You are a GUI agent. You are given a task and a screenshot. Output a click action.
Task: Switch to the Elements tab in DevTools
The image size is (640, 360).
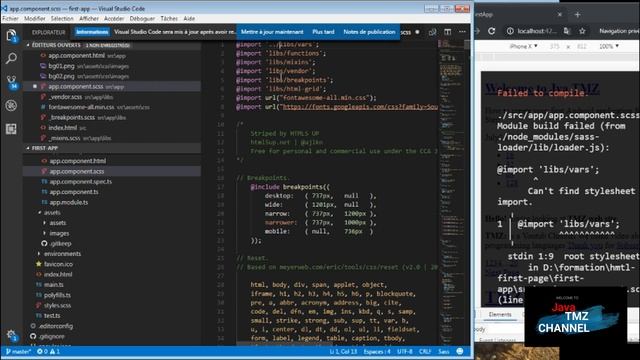(x=500, y=314)
